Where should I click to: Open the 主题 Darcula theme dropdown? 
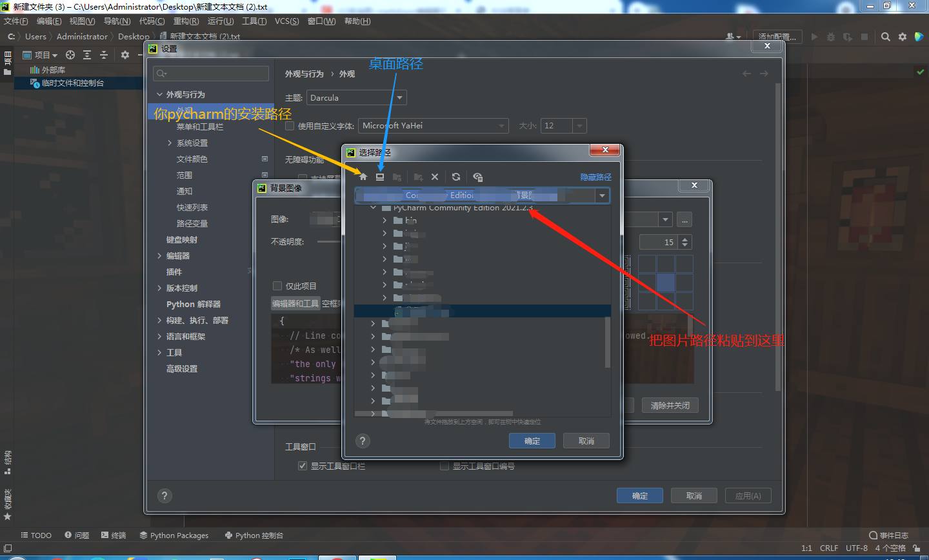pos(356,98)
